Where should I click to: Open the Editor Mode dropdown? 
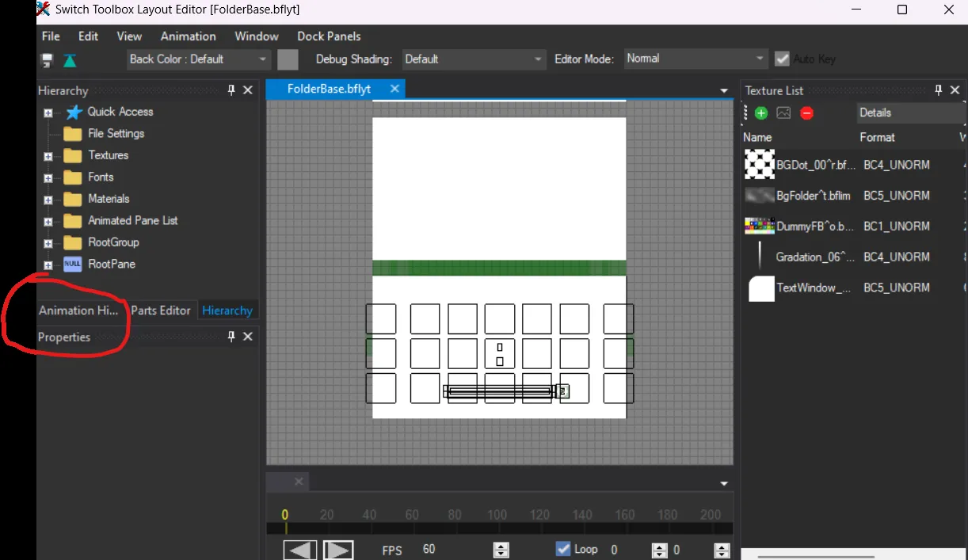[x=695, y=59]
